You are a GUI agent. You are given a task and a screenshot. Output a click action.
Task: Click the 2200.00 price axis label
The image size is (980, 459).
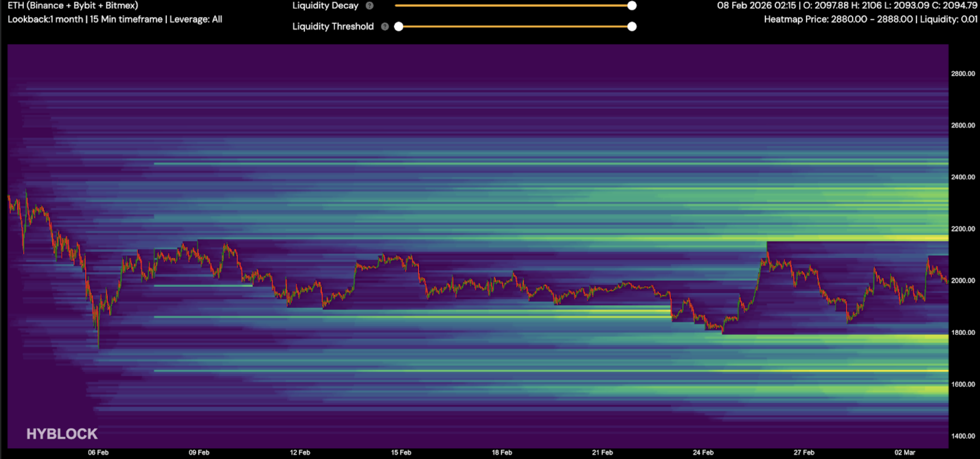pos(963,229)
